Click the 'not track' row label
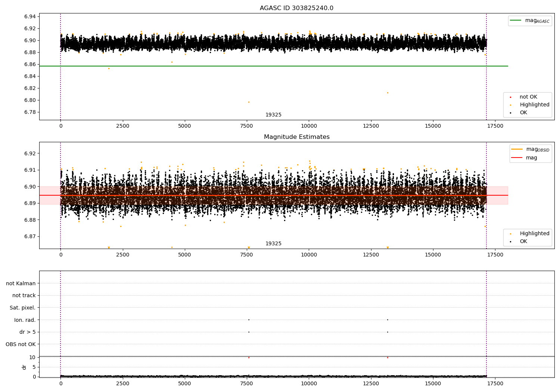Screen dimensions: 560x392 click(24, 295)
